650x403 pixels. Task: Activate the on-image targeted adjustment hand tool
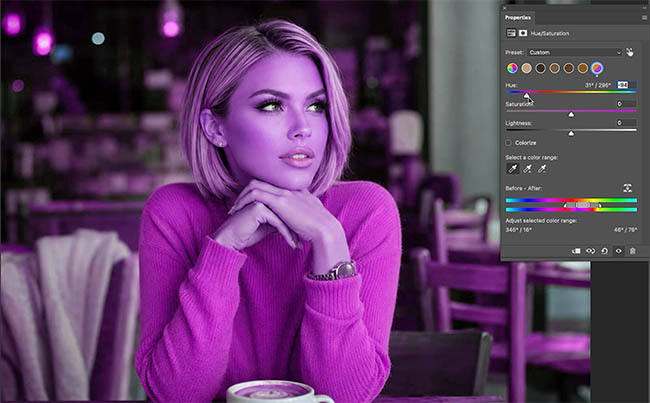click(630, 52)
